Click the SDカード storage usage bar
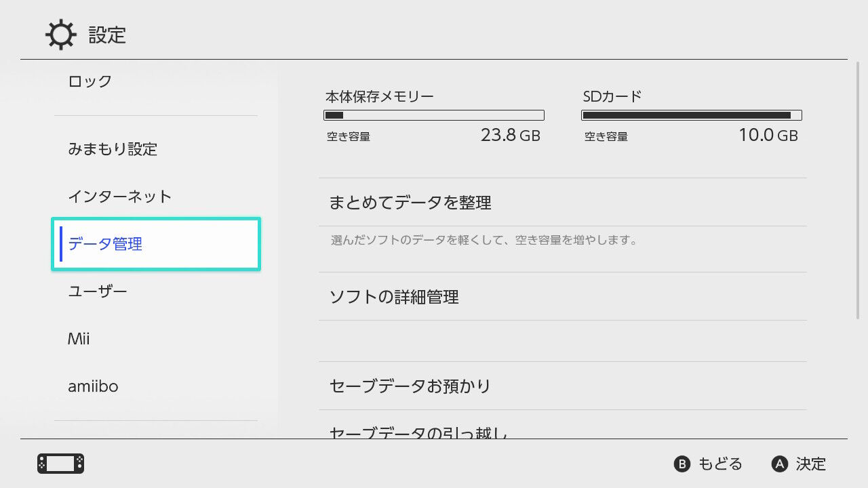The image size is (868, 488). click(692, 115)
